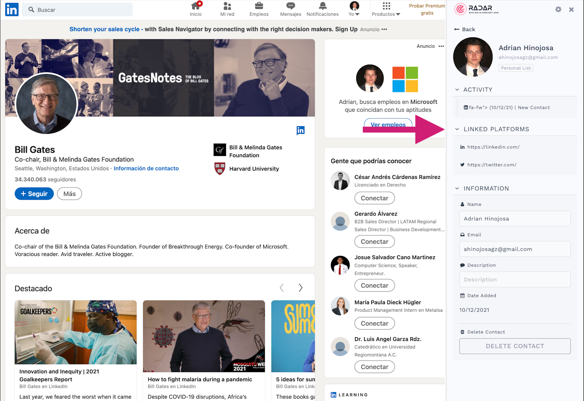Edit the Email field in Radar

click(x=515, y=249)
